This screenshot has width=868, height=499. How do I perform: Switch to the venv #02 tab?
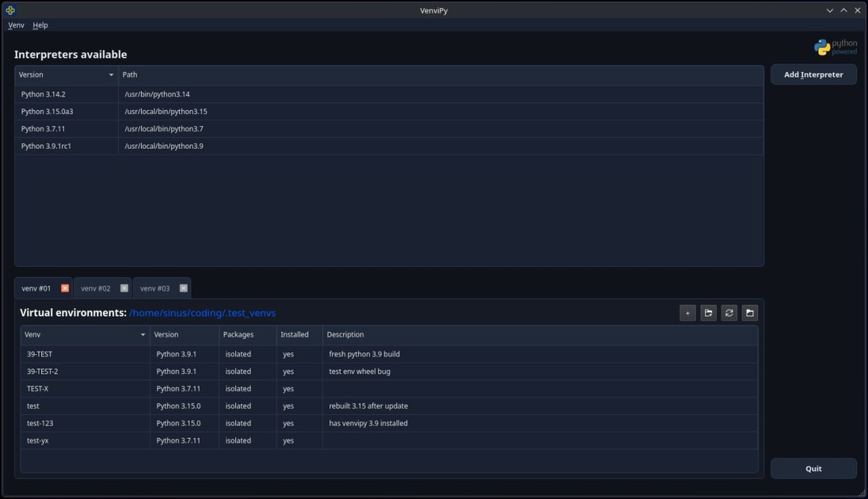pyautogui.click(x=95, y=289)
